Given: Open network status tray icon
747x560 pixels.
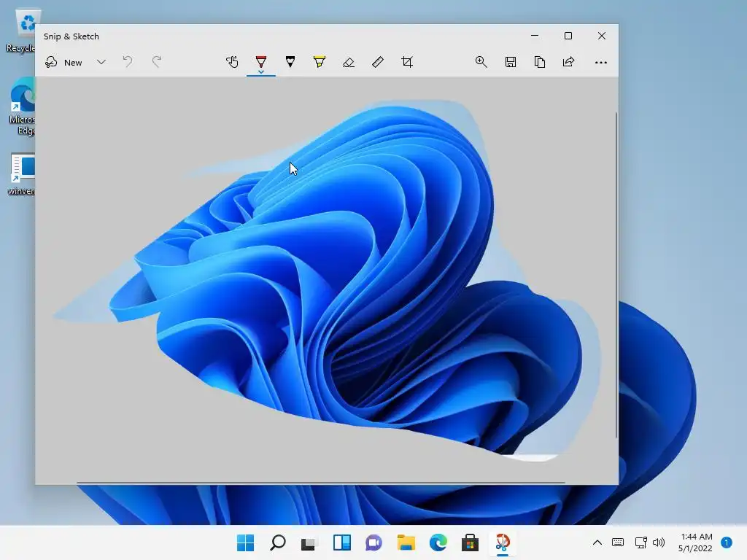Looking at the screenshot, I should click(640, 542).
